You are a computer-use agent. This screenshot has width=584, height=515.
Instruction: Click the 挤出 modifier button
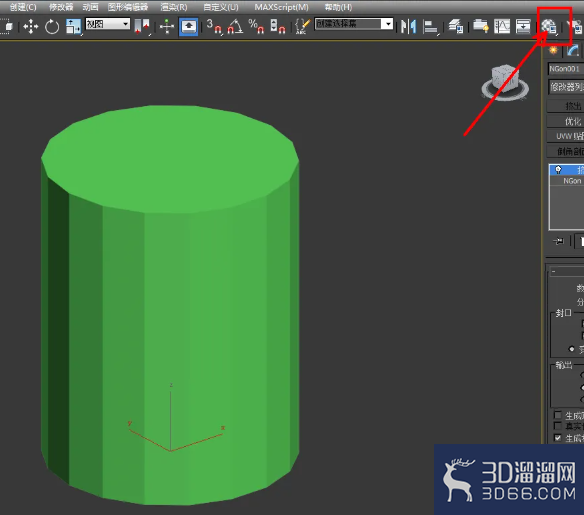click(x=566, y=106)
